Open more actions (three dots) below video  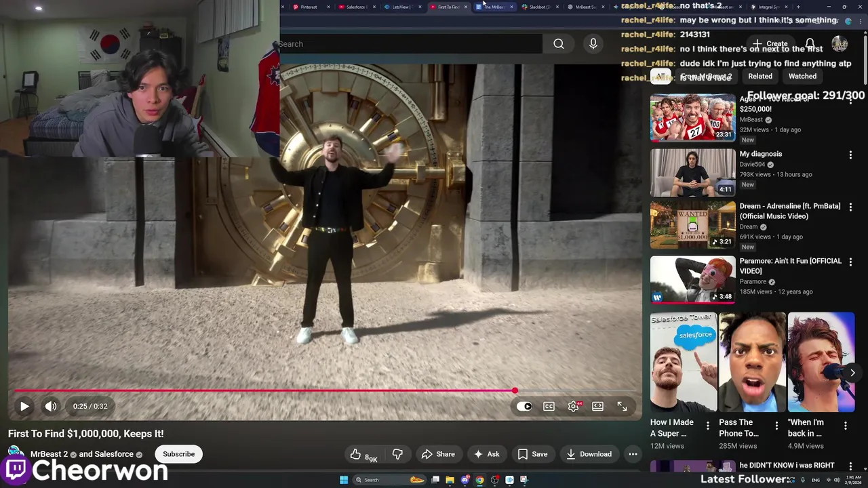(x=633, y=454)
